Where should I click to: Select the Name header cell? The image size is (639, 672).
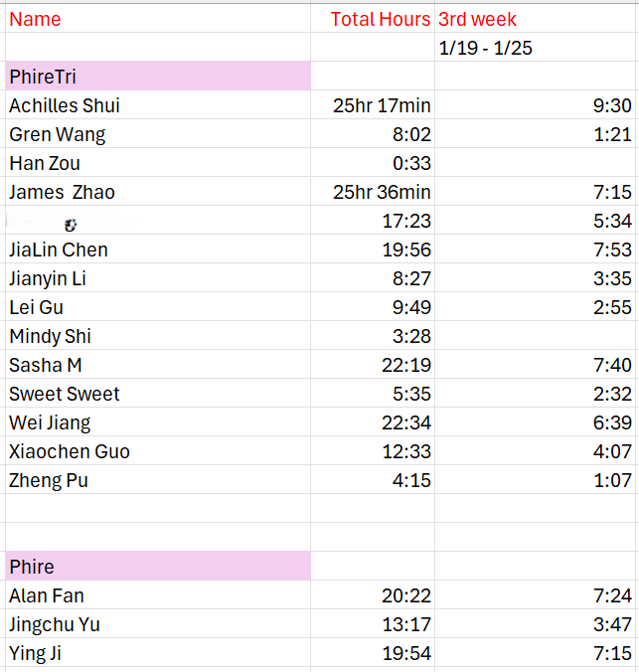pyautogui.click(x=35, y=19)
